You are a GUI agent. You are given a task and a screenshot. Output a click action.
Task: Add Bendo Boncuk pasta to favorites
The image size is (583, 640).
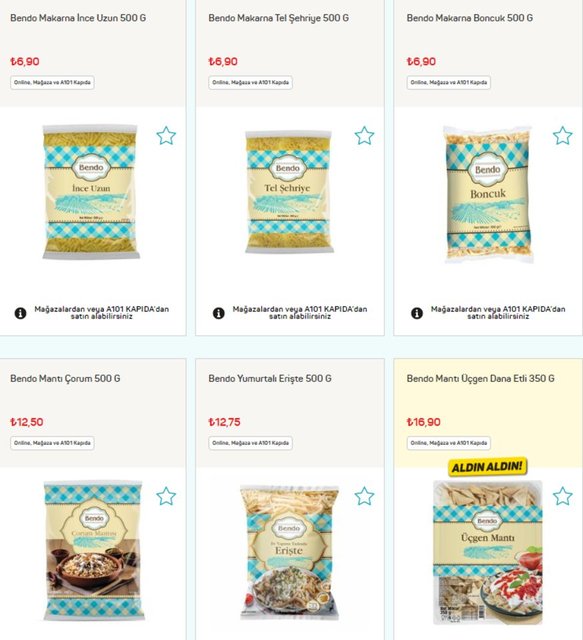coord(563,136)
